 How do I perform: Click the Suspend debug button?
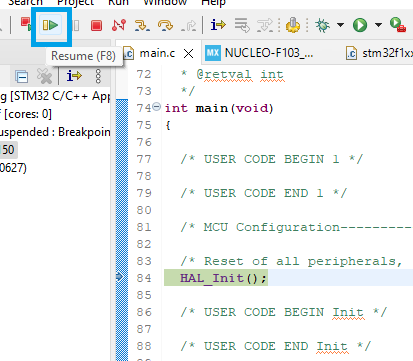(76, 25)
